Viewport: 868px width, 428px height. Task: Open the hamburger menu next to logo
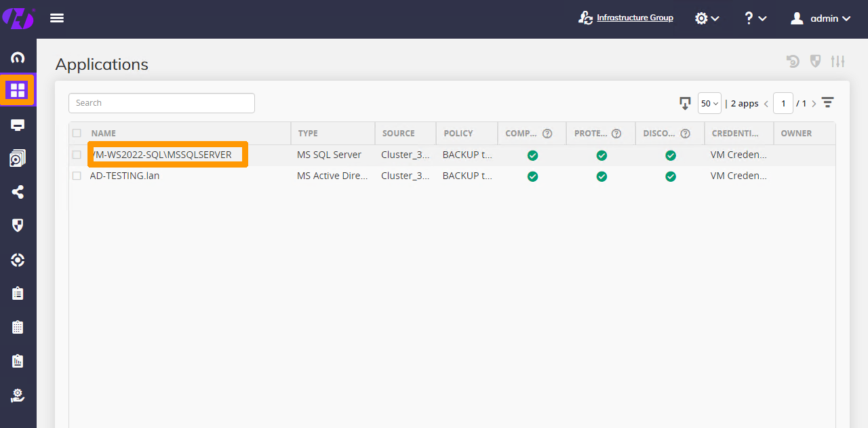(57, 18)
